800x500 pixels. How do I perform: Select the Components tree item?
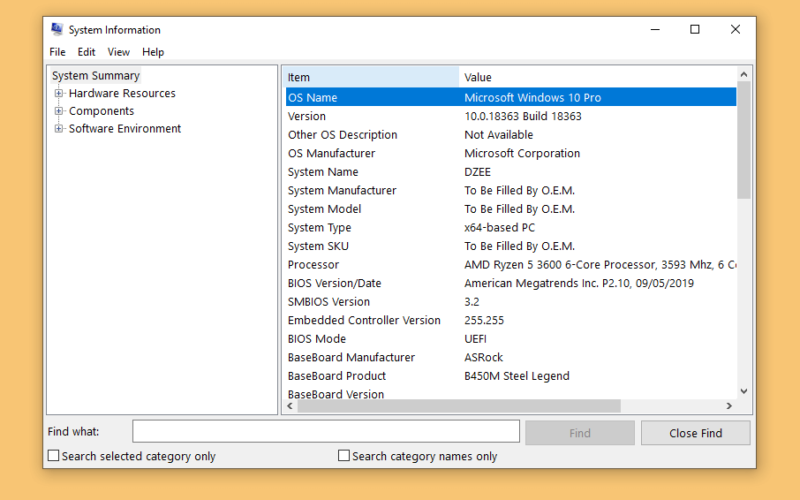click(x=101, y=111)
